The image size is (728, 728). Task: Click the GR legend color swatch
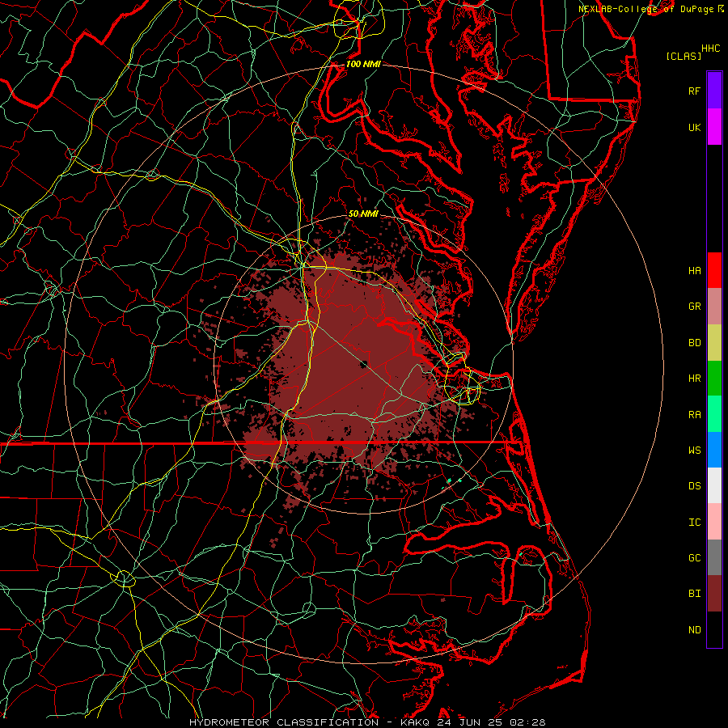click(714, 306)
